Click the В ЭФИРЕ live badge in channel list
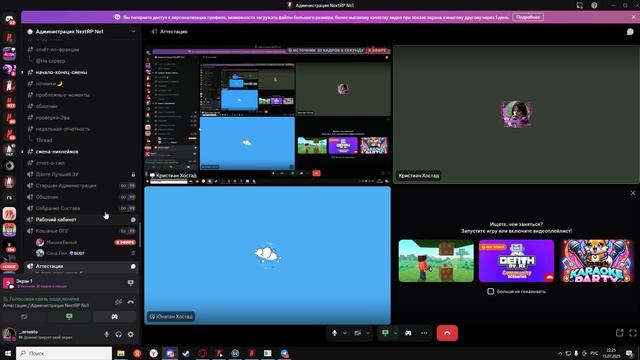Image resolution: width=640 pixels, height=360 pixels. tap(125, 242)
